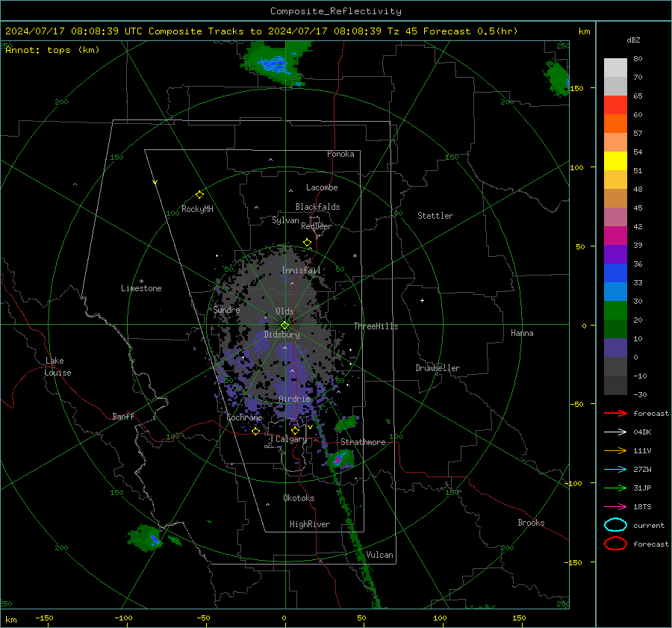Click the 'Annot: tops (km)' label
This screenshot has width=672, height=628.
52,50
